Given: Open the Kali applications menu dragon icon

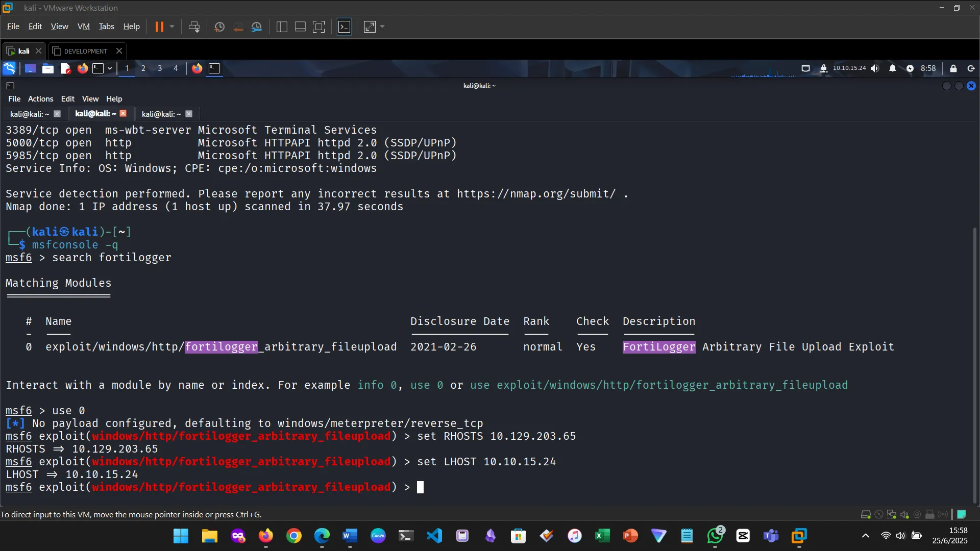Looking at the screenshot, I should 9,68.
